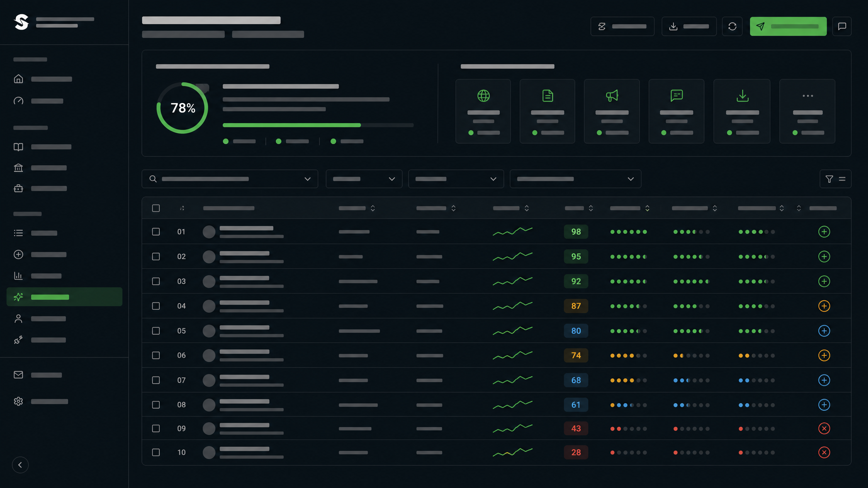Click the red score badge 28
Screen dimensions: 868x488
tap(576, 452)
